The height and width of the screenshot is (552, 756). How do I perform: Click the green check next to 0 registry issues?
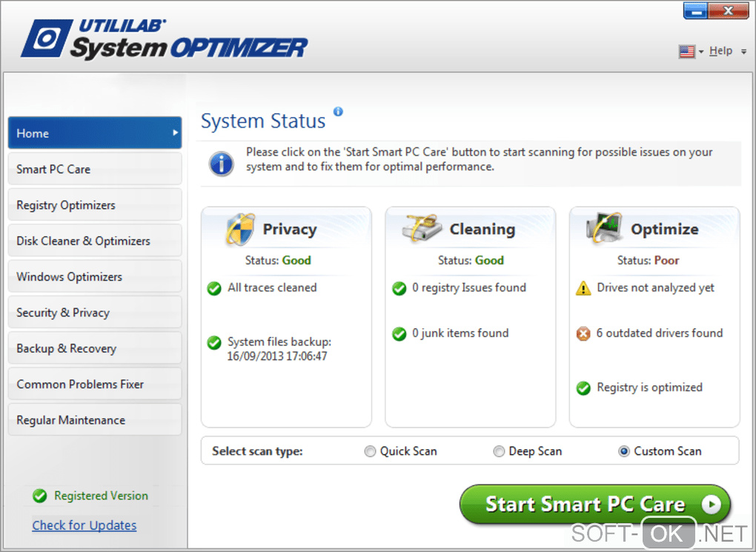(x=399, y=288)
